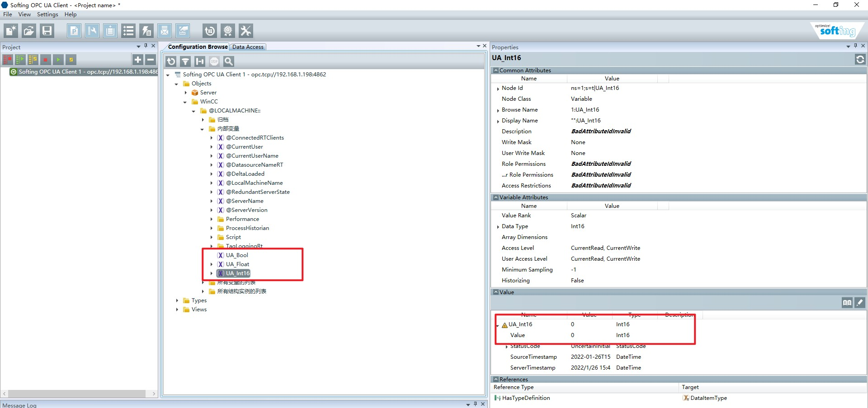Expand the 归档 folder

[x=203, y=120]
